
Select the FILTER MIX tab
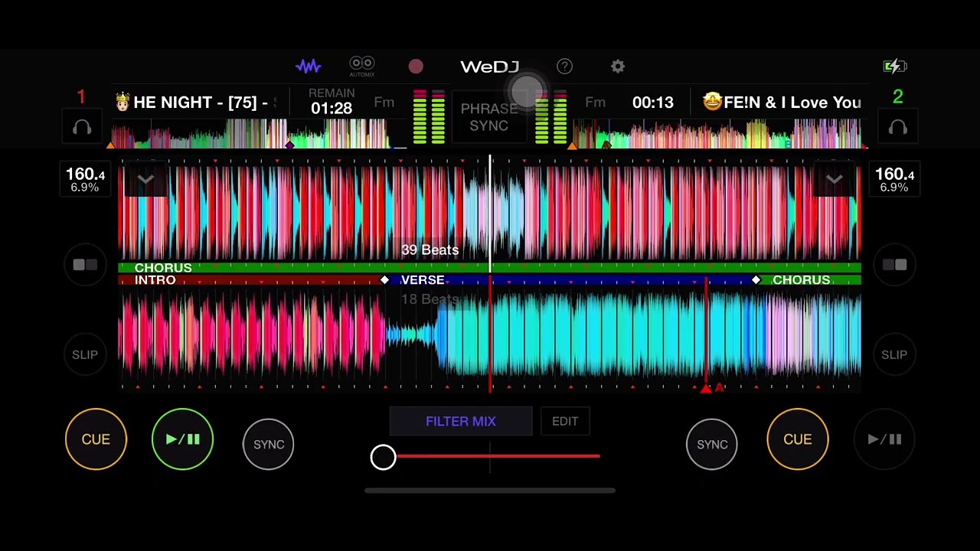point(461,422)
